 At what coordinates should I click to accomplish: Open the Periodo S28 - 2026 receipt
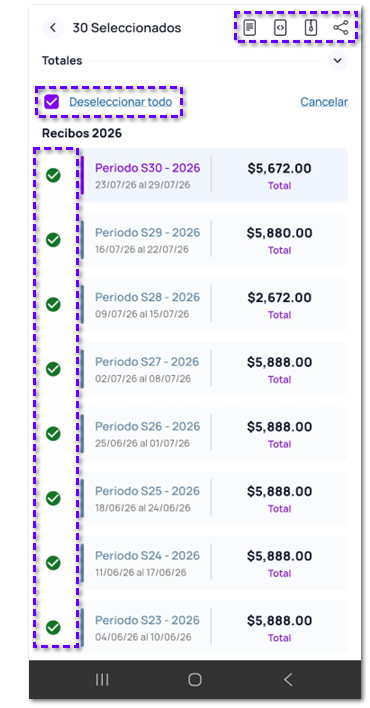[214, 304]
